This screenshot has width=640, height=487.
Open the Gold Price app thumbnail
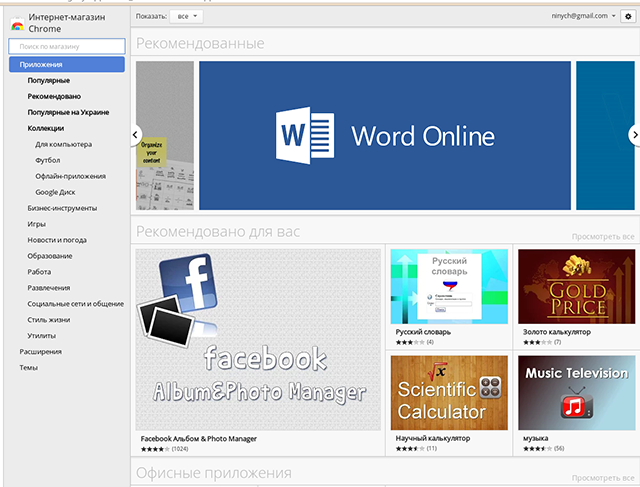pos(576,287)
